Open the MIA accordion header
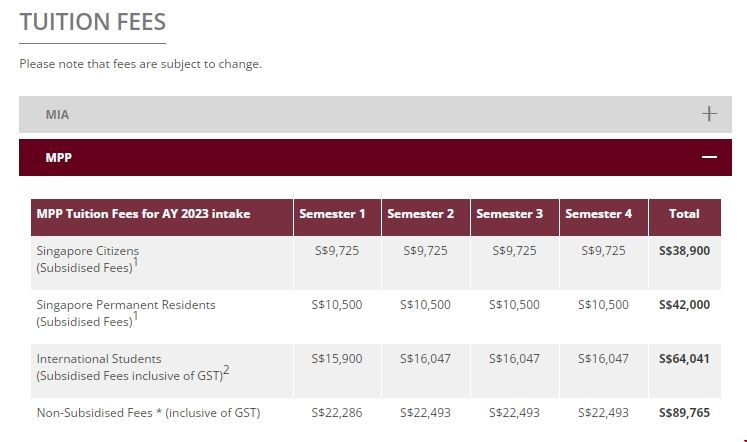The image size is (747, 442). click(x=58, y=114)
